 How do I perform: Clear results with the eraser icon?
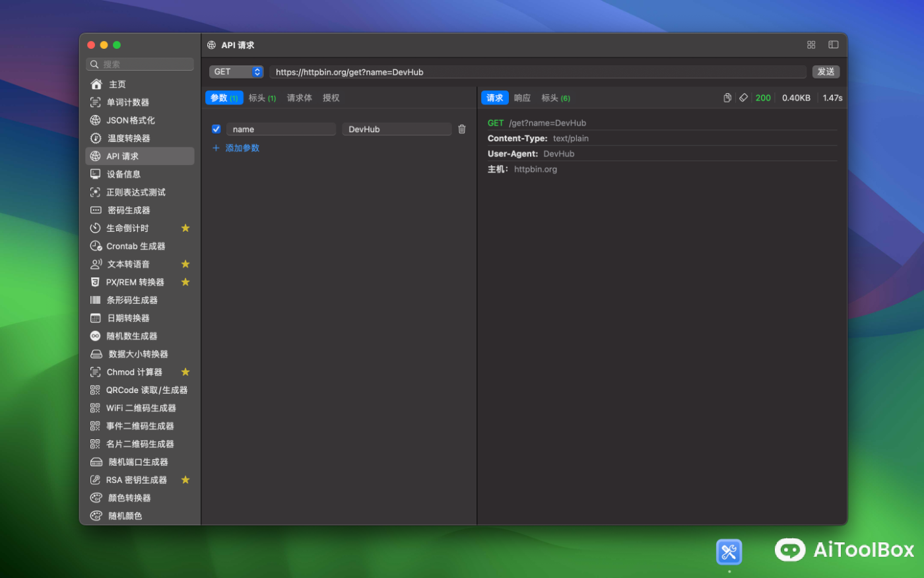point(744,97)
